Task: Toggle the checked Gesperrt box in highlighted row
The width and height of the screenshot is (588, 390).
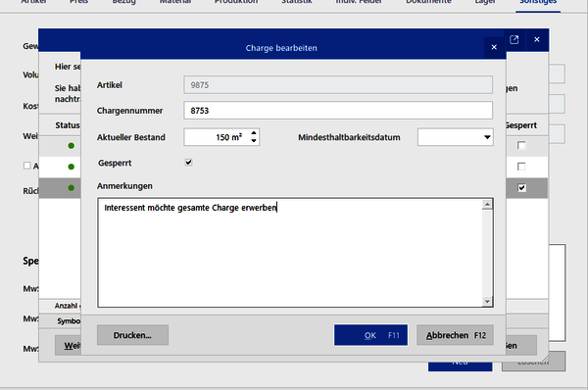Action: (521, 187)
